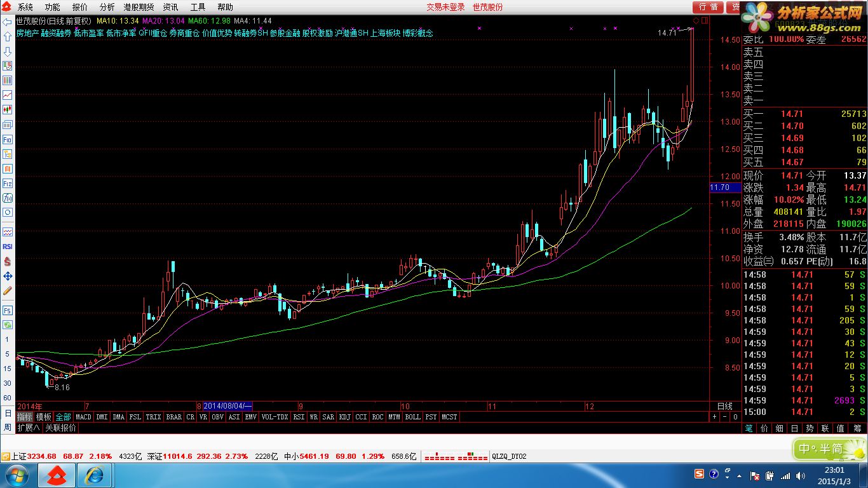Zoom out chart with − button
868x488 pixels.
pyautogui.click(x=725, y=417)
